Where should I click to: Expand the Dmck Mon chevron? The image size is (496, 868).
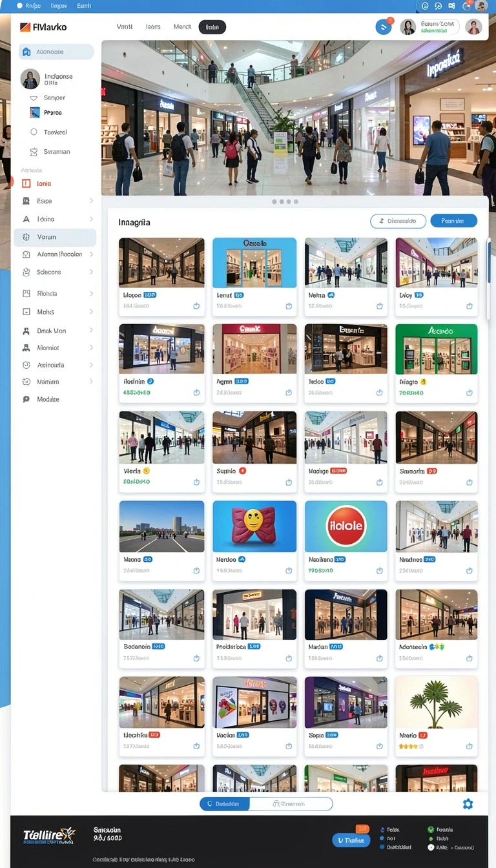tap(91, 331)
